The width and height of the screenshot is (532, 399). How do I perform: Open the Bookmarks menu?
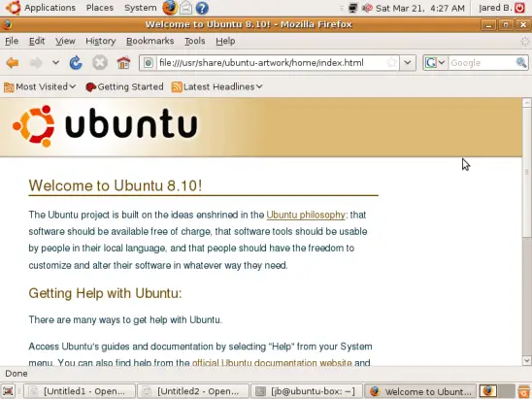[x=150, y=41]
